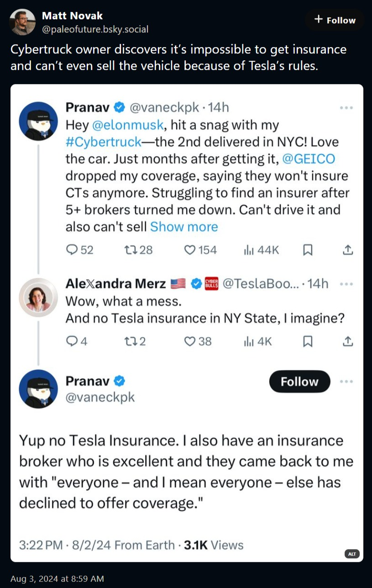Retweet Alexandra Merz's tweet
The image size is (372, 588).
pyautogui.click(x=130, y=341)
